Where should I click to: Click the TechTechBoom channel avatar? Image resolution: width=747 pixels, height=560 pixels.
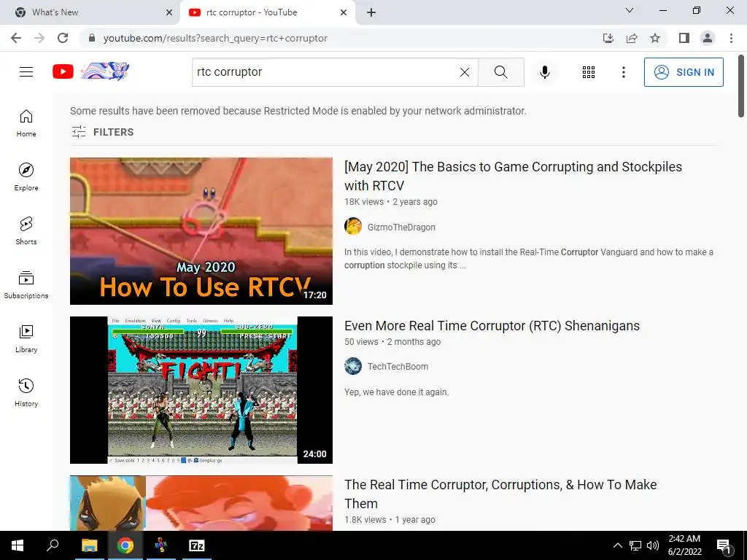point(353,366)
